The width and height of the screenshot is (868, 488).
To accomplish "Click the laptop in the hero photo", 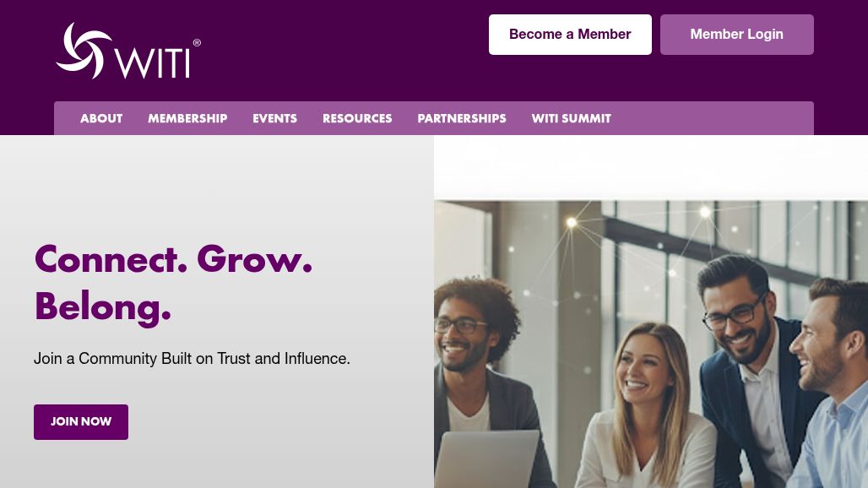I will (x=487, y=459).
